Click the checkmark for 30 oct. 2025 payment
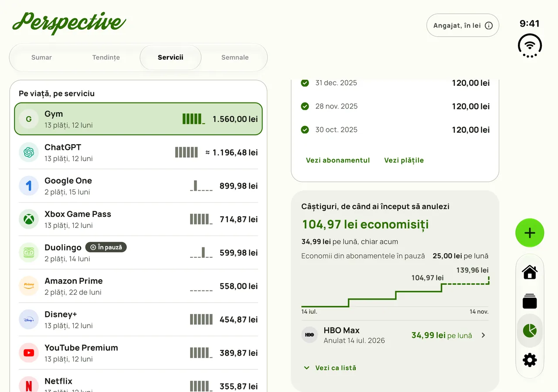This screenshot has width=558, height=392. (305, 130)
